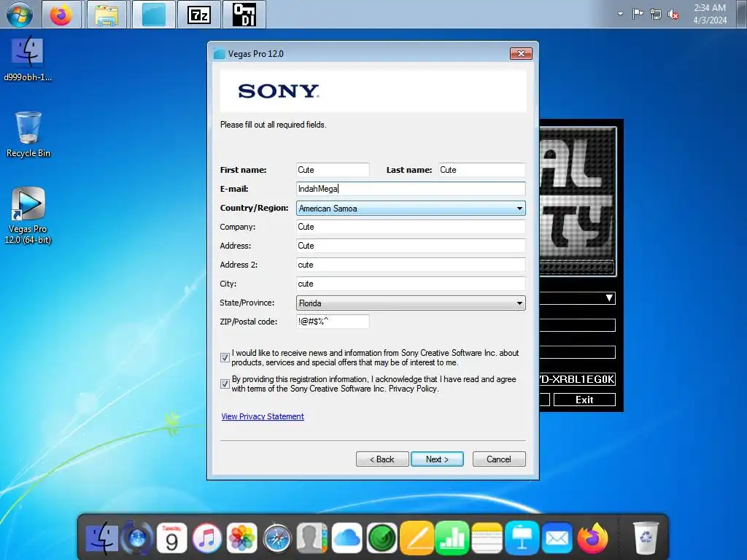This screenshot has height=560, width=747.
Task: Open the iCloud icon in the dock
Action: (347, 539)
